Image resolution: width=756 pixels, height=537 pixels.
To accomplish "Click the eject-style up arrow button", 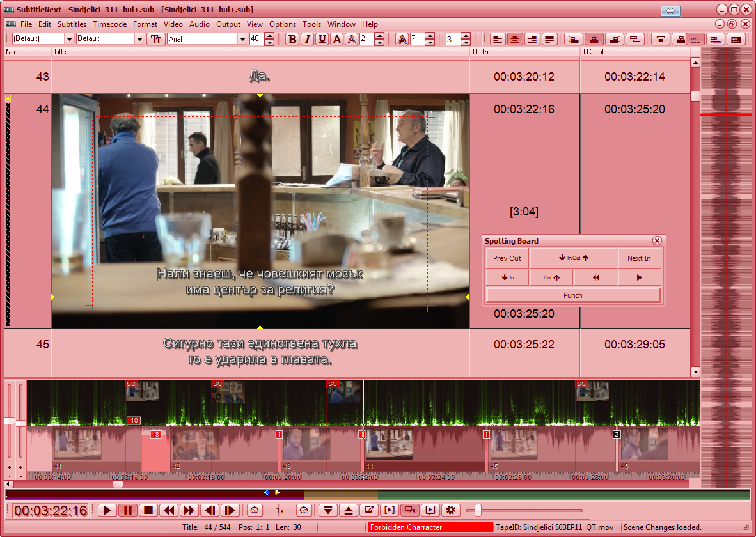I will (349, 510).
